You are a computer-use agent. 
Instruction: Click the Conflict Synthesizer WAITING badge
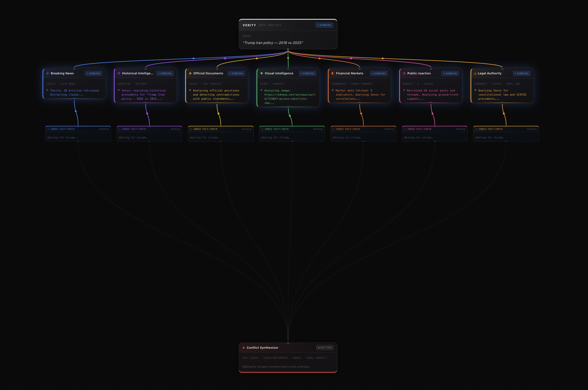click(325, 348)
